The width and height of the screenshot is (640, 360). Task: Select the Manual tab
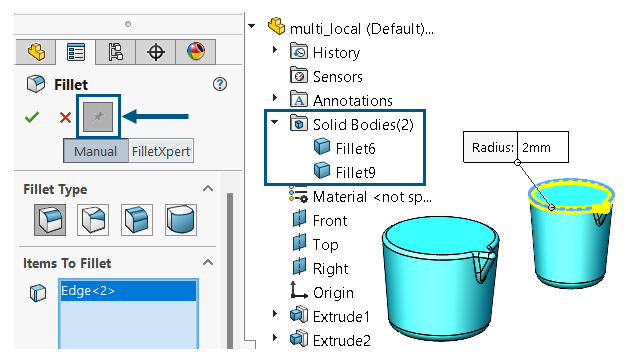(96, 151)
